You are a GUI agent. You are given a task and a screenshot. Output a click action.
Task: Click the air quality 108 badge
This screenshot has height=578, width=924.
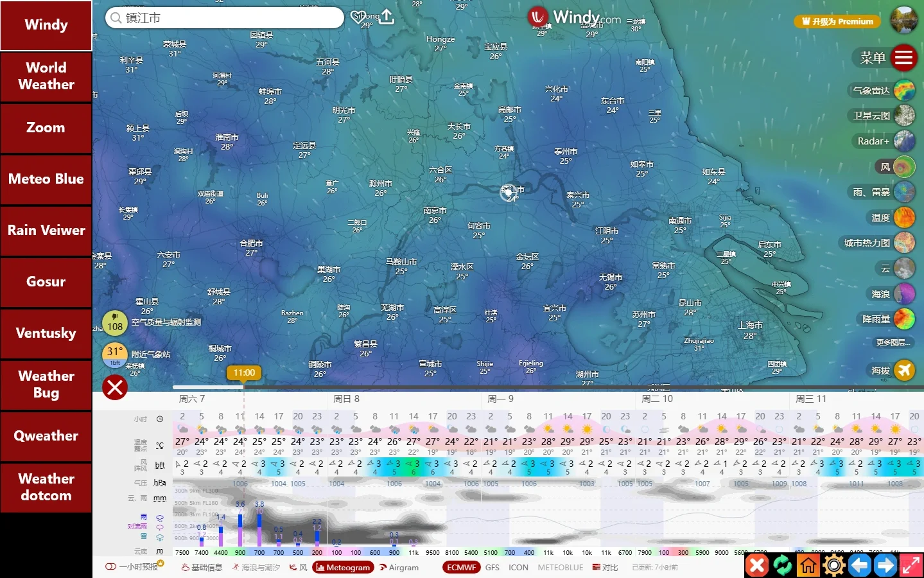tap(115, 323)
